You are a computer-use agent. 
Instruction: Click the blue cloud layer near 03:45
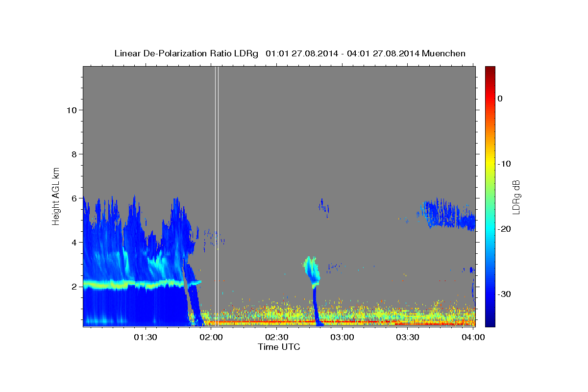(x=447, y=215)
